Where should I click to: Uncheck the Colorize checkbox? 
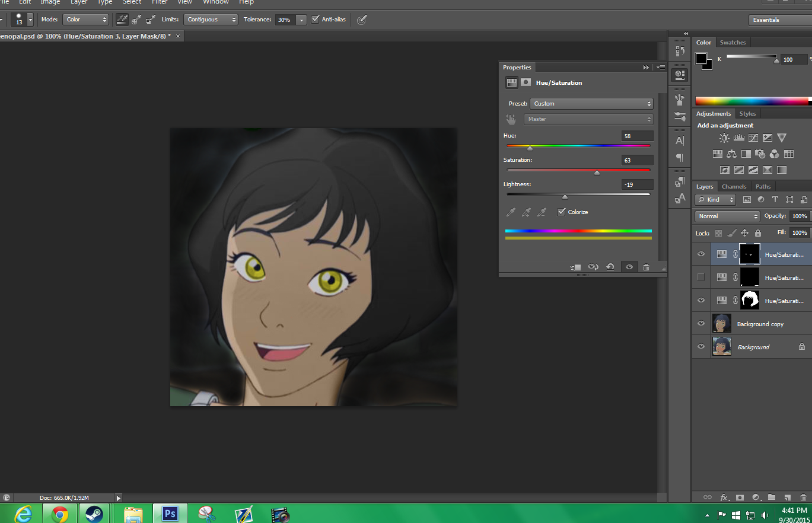561,212
